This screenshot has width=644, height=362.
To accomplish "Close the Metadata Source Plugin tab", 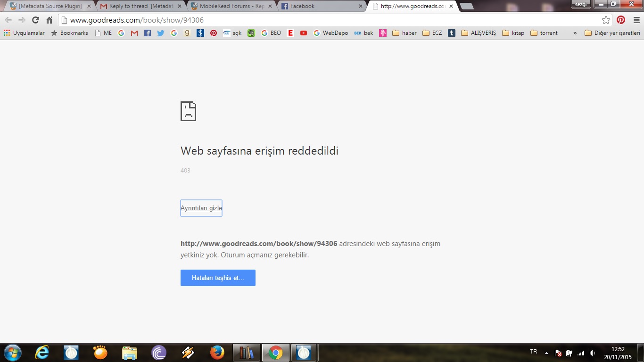I will 89,6.
